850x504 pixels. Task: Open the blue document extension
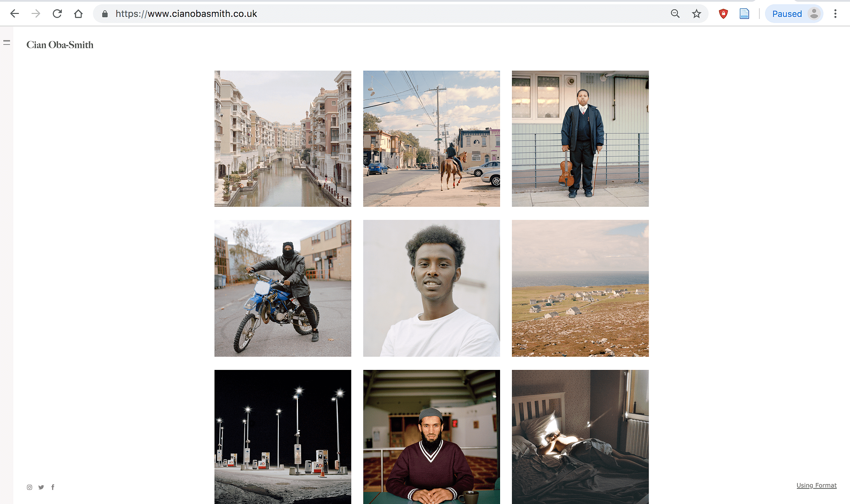point(744,14)
